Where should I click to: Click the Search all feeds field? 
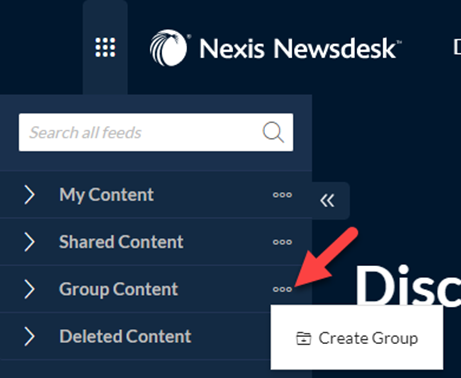(x=156, y=132)
